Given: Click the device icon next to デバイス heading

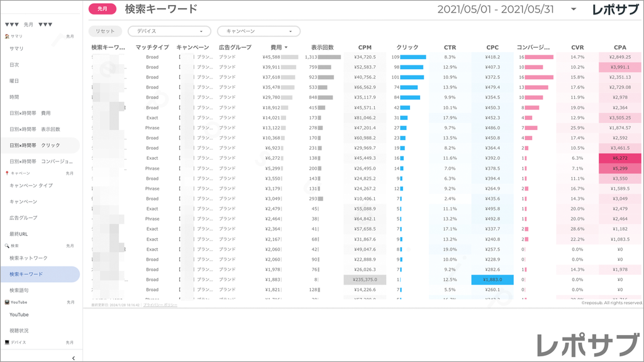Looking at the screenshot, I should (7, 342).
